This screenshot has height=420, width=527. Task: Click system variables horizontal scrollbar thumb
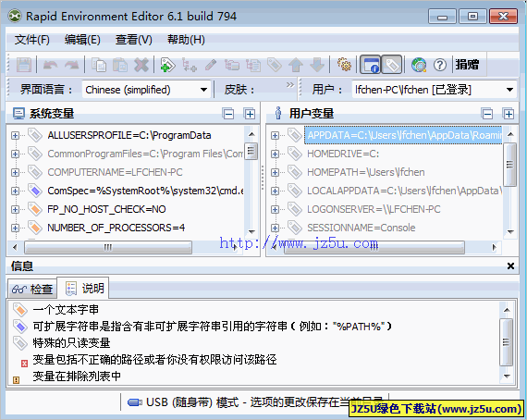click(x=108, y=248)
